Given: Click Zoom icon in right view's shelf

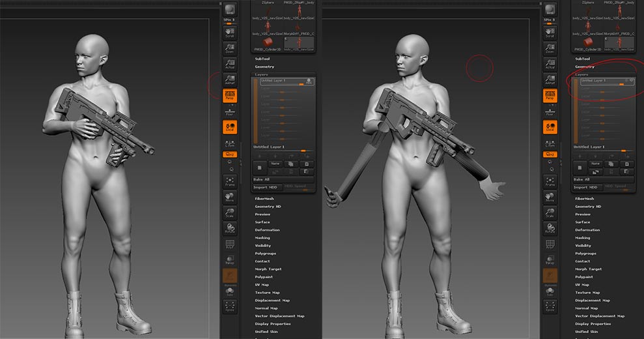Looking at the screenshot, I should tap(550, 48).
